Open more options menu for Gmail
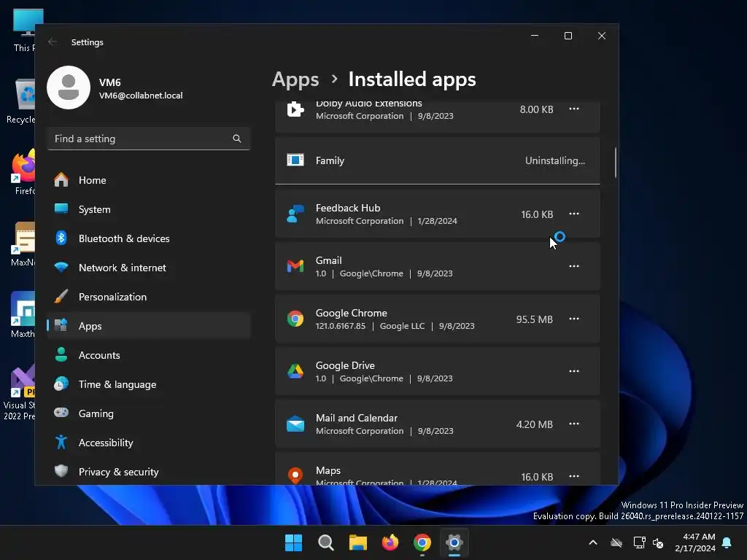Viewport: 747px width, 560px height. pos(574,266)
